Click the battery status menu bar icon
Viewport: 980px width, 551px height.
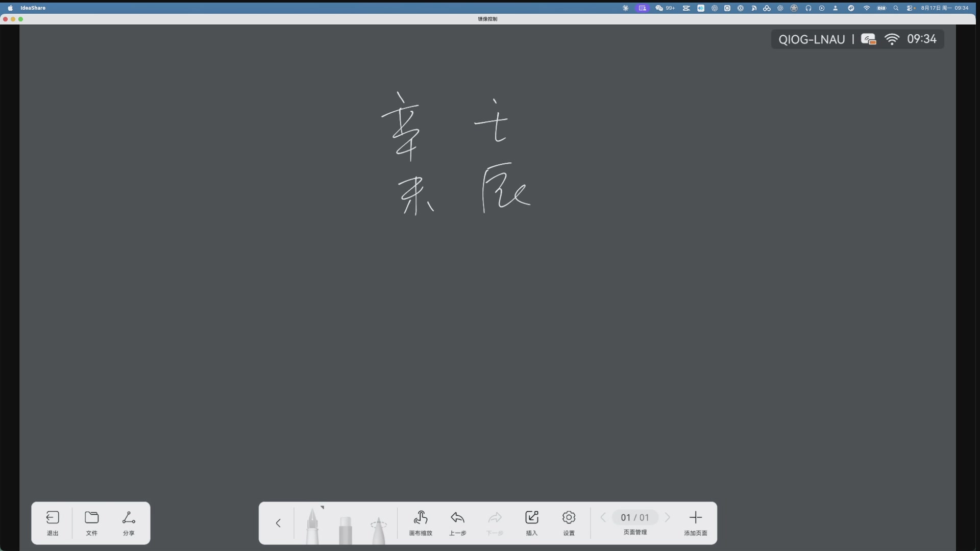click(x=881, y=8)
